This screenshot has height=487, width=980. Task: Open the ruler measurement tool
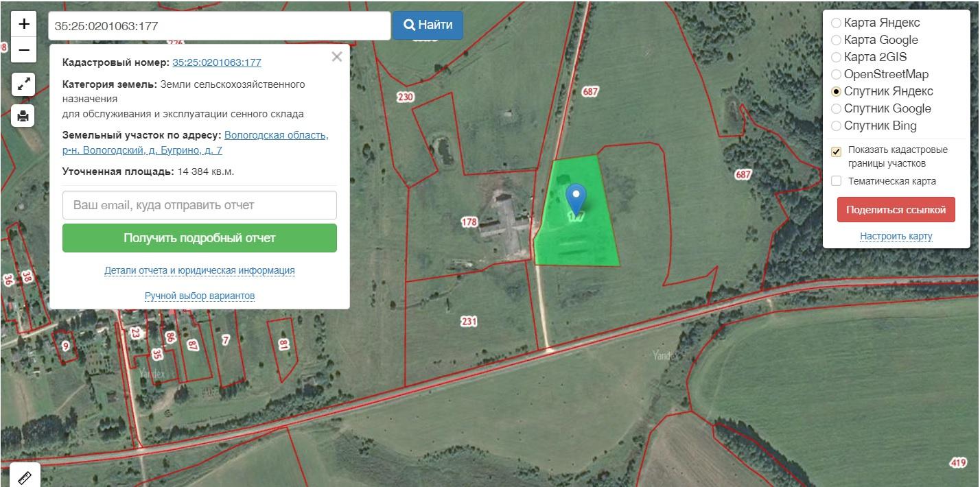tap(24, 476)
